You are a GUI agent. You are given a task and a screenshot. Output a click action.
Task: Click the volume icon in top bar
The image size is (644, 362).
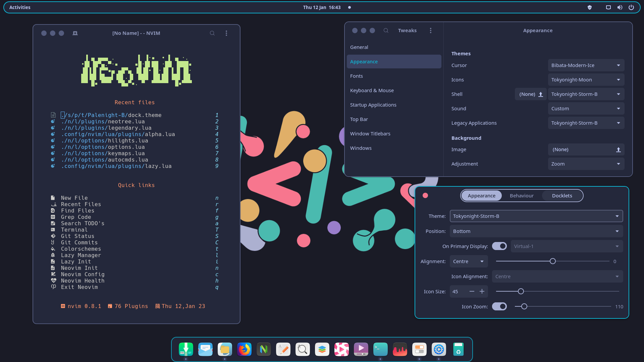tap(620, 7)
